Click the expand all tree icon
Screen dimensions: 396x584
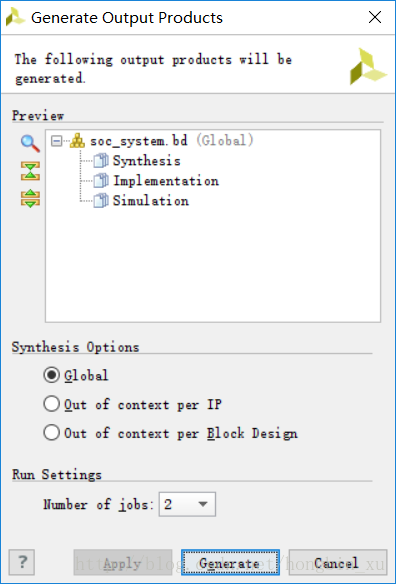(30, 198)
